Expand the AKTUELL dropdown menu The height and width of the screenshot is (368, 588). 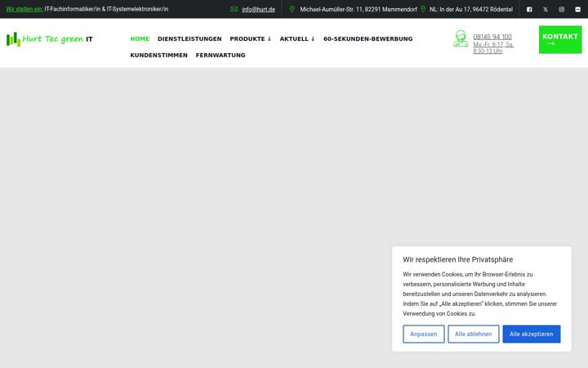(x=297, y=38)
